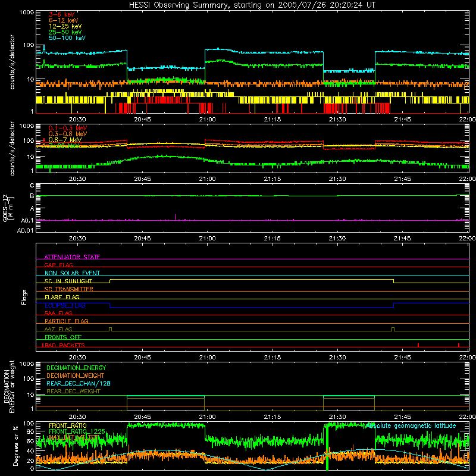
Task: Select the 3-6 keV legend label
Action: (61, 14)
